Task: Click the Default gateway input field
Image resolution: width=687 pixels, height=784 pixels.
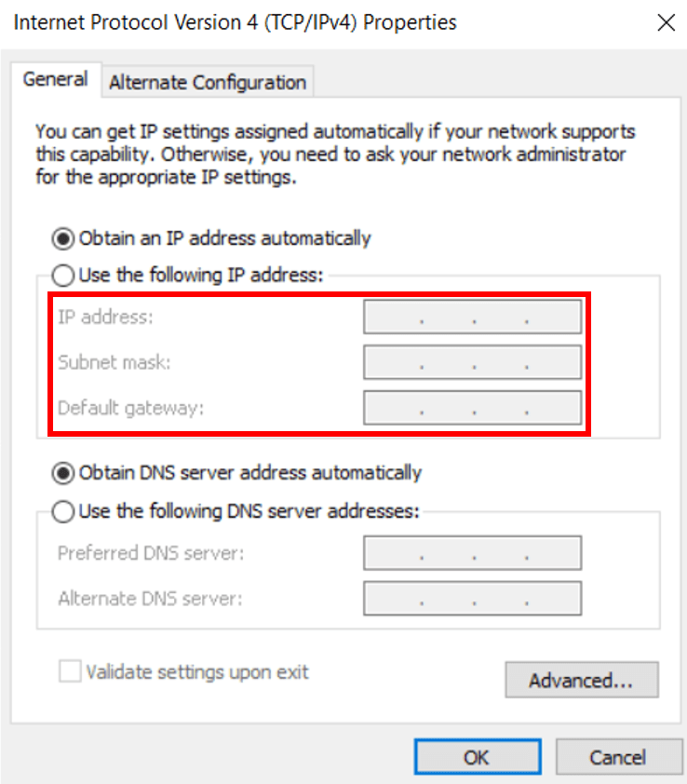Action: (x=473, y=408)
